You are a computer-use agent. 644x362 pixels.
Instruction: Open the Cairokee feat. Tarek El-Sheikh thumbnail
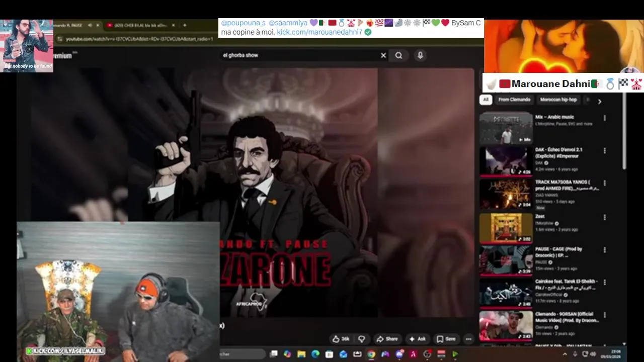point(506,293)
